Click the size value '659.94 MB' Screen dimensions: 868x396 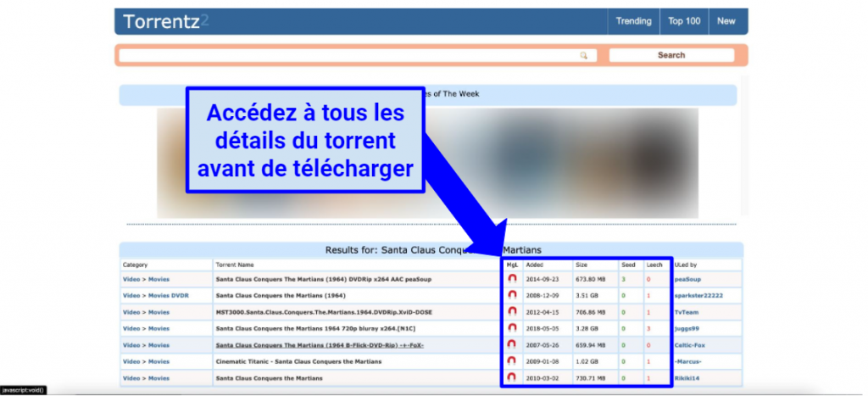590,345
